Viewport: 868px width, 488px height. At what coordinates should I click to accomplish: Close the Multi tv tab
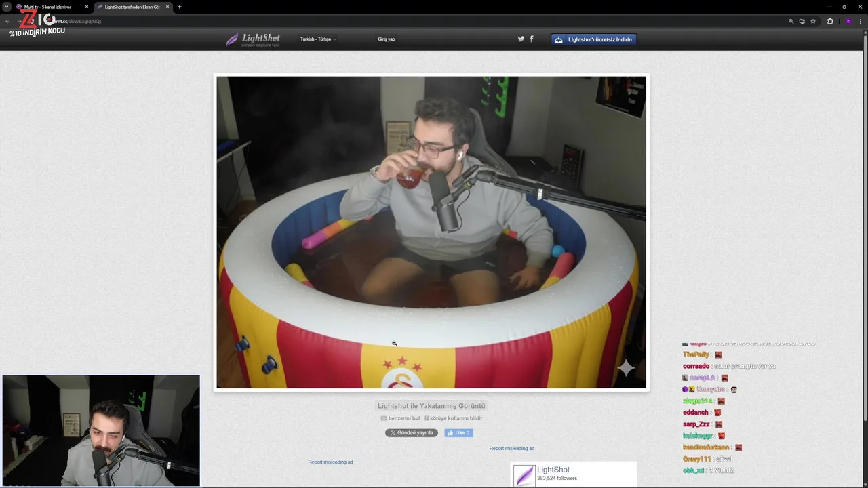coord(87,7)
